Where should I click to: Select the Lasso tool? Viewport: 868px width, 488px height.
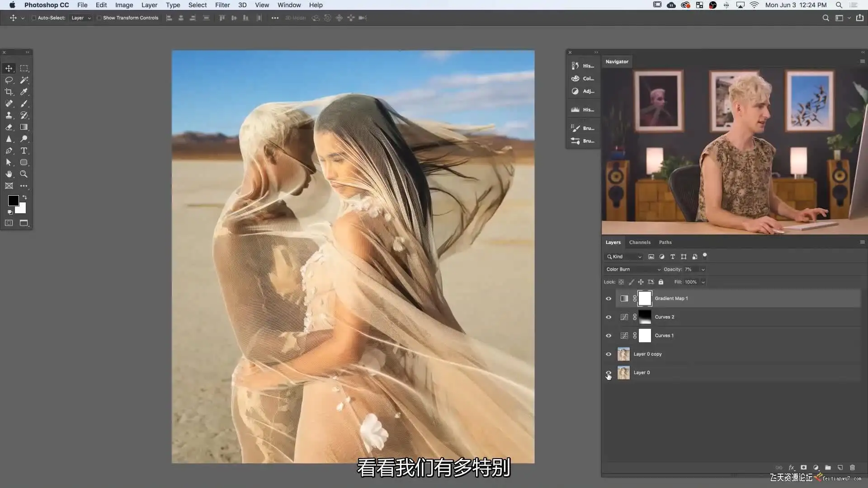9,80
